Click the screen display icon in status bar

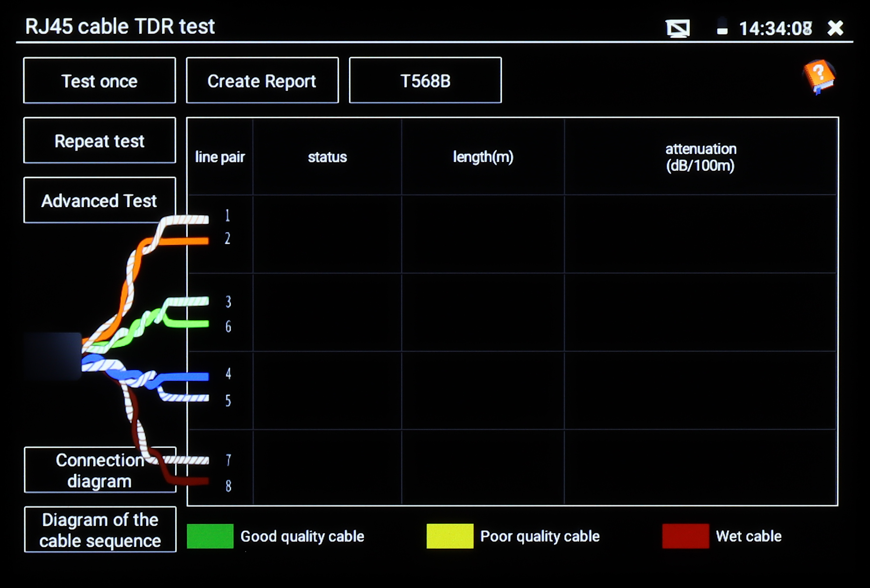[678, 28]
